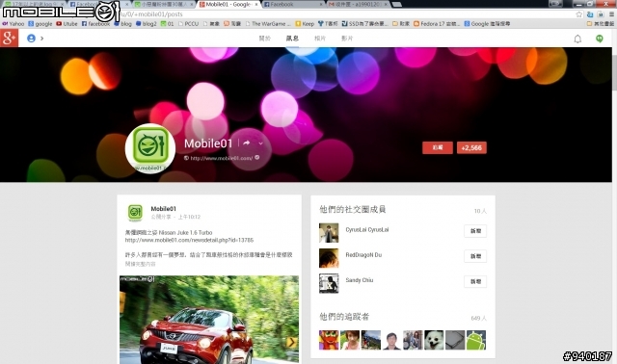
Task: Open the PCCU bookmark
Action: [189, 23]
